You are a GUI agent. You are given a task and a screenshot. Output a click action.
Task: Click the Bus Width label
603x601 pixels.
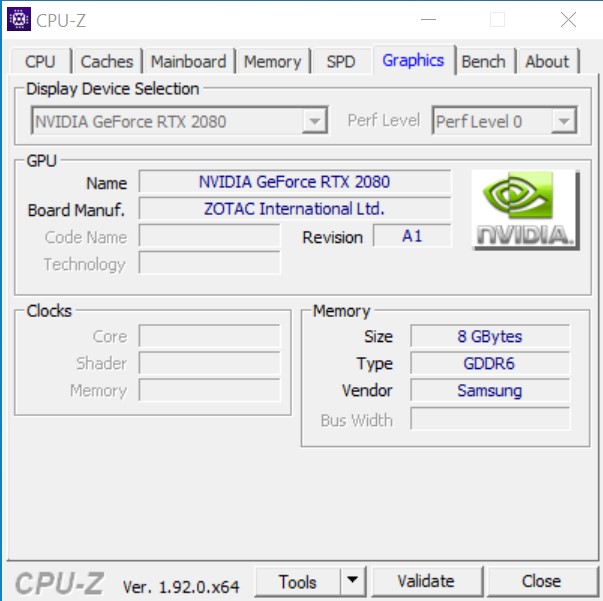coord(357,420)
